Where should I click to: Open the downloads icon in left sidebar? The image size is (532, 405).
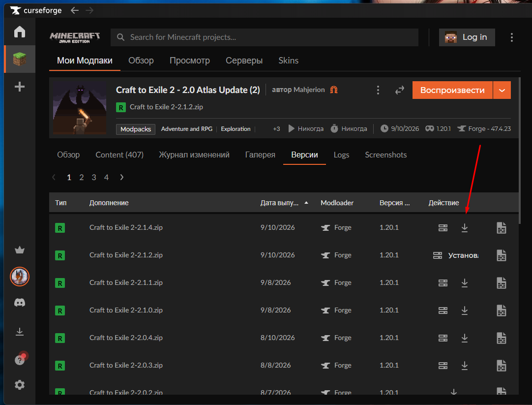(20, 331)
